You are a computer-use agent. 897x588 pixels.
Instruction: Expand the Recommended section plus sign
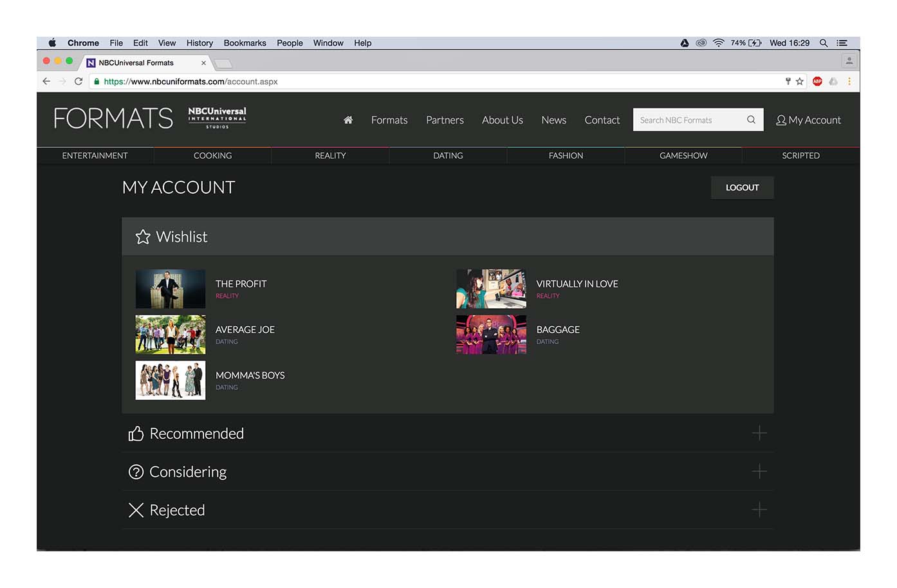pos(759,433)
